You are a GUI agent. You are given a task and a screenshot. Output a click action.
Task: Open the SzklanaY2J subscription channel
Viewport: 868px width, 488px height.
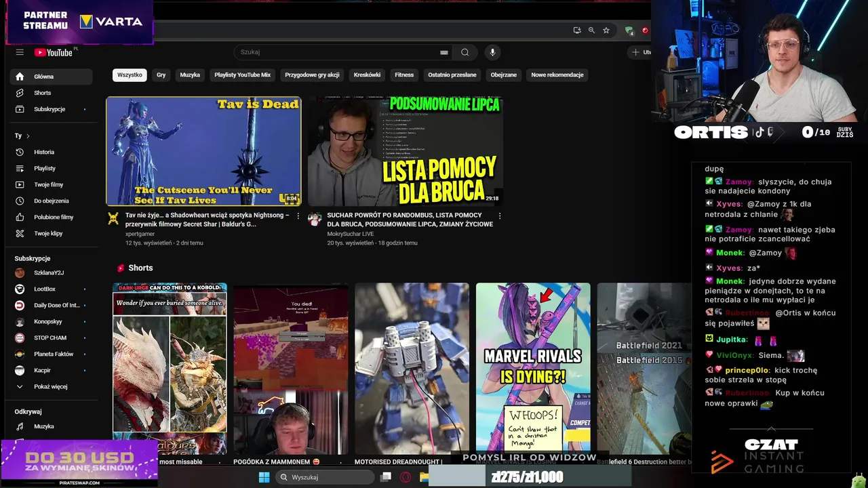[x=51, y=272]
